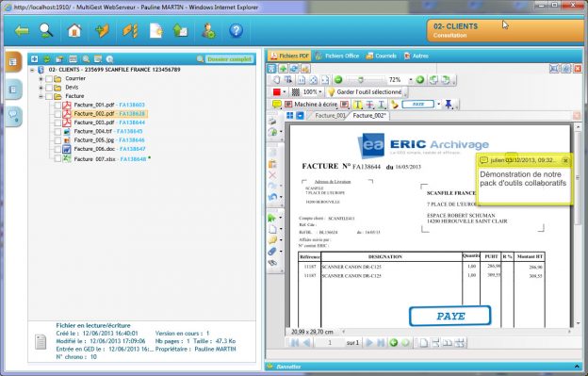Go to the Home icon

coord(74,31)
